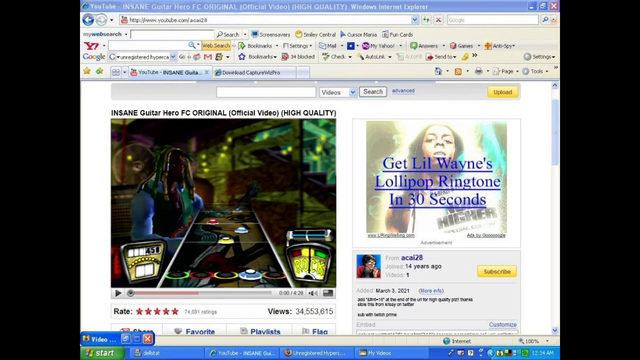The height and width of the screenshot is (360, 640).
Task: Click the Refresh page icon
Action: tap(426, 20)
